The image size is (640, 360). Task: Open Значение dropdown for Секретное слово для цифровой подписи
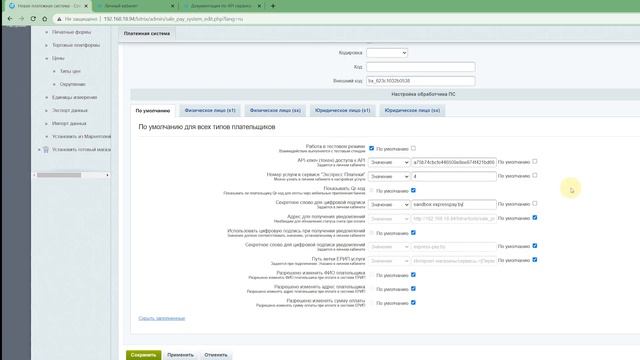pyautogui.click(x=389, y=204)
